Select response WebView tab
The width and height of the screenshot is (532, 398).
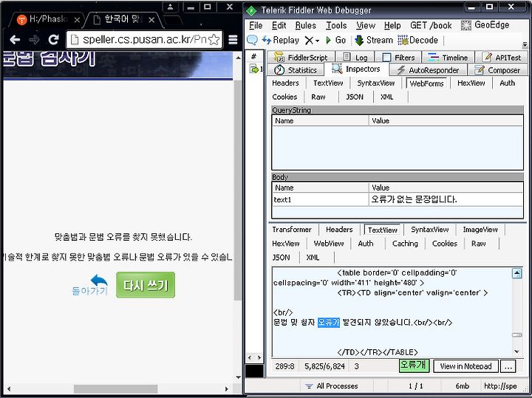point(328,244)
